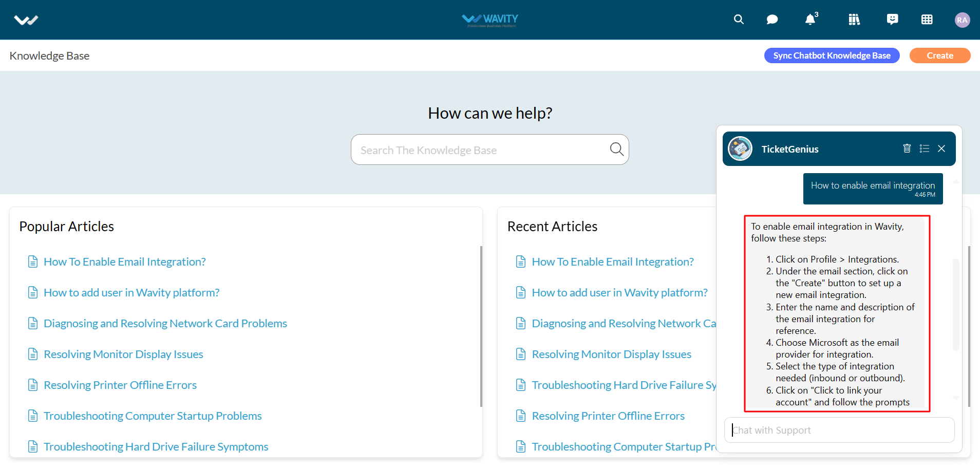Focus the Search The Knowledge Base field
Viewport: 980px width, 467px height.
click(x=489, y=150)
